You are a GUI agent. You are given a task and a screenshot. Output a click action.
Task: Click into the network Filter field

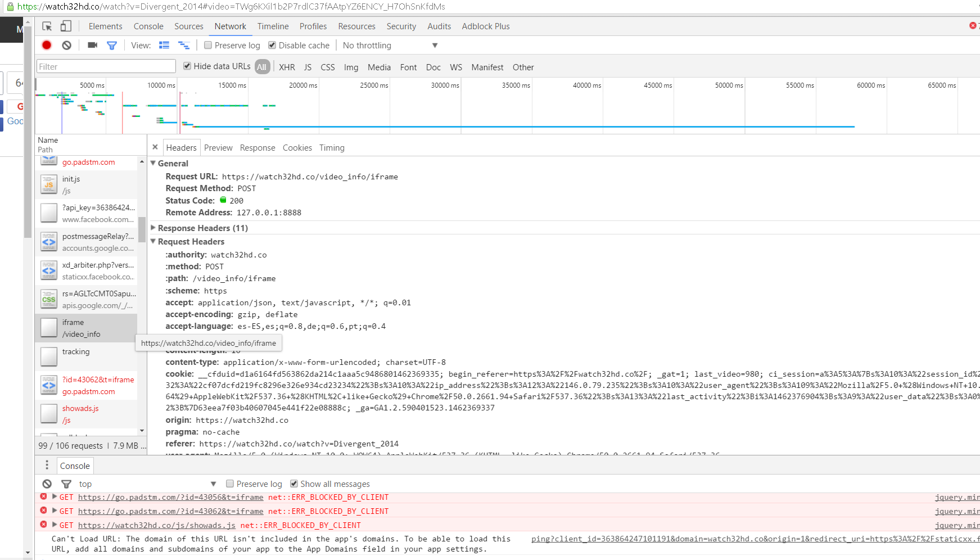(106, 66)
